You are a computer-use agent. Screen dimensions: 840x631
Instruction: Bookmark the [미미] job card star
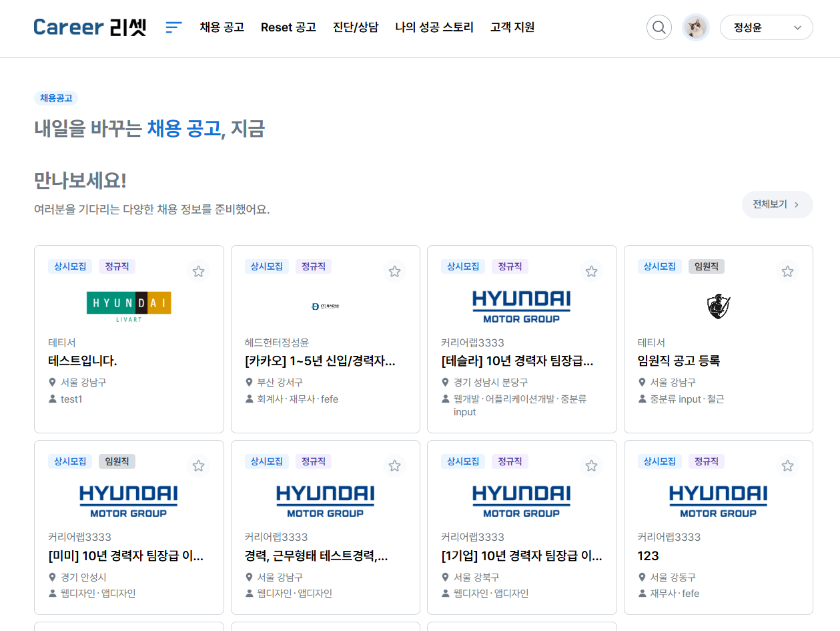point(198,466)
